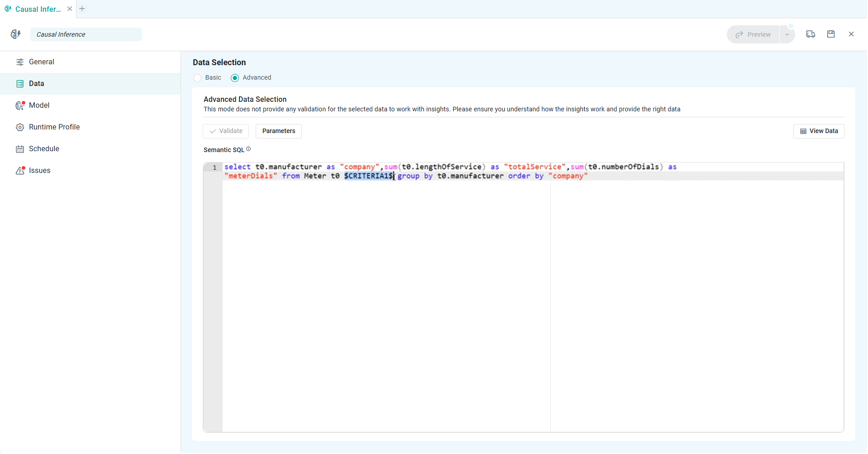Viewport: 868px width, 454px height.
Task: Open the Parameters button
Action: (x=279, y=131)
